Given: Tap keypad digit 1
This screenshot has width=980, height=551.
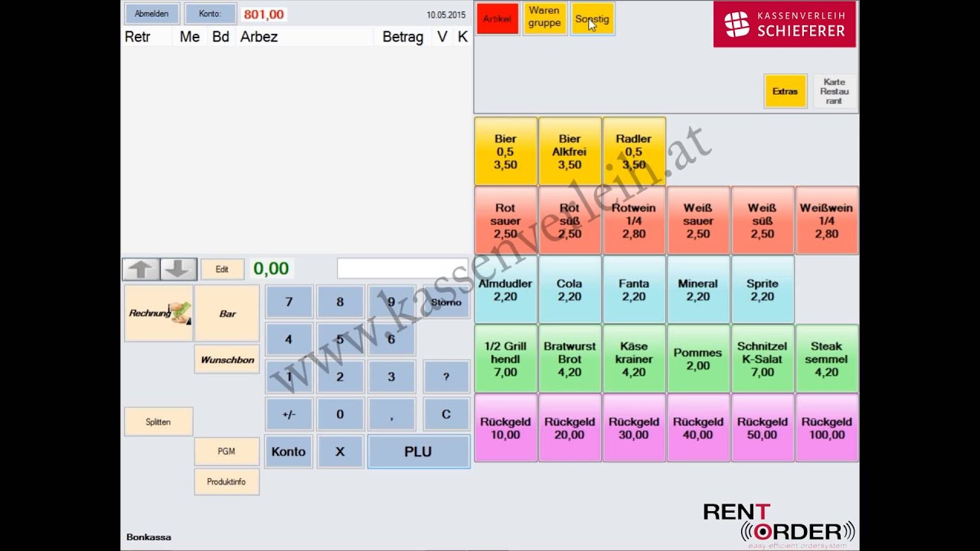Looking at the screenshot, I should [x=289, y=377].
